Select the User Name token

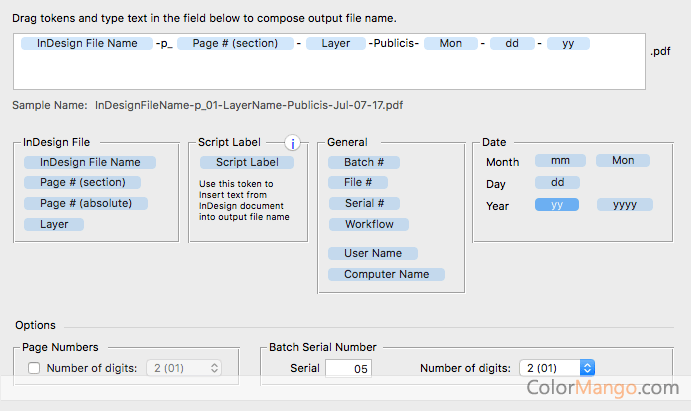373,253
